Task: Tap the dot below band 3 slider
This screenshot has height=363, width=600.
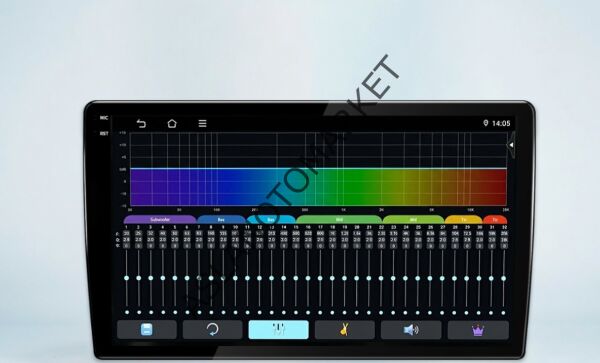Action: [x=151, y=313]
